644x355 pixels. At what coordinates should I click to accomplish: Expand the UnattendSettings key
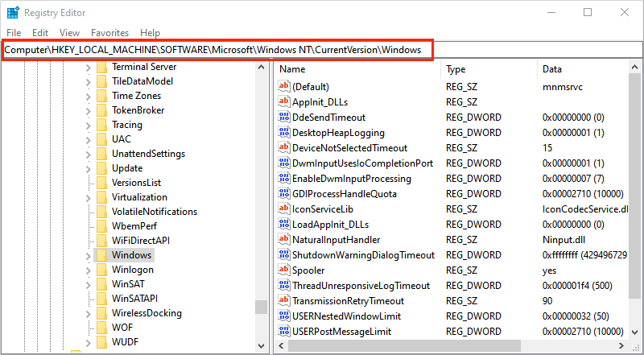pyautogui.click(x=88, y=155)
